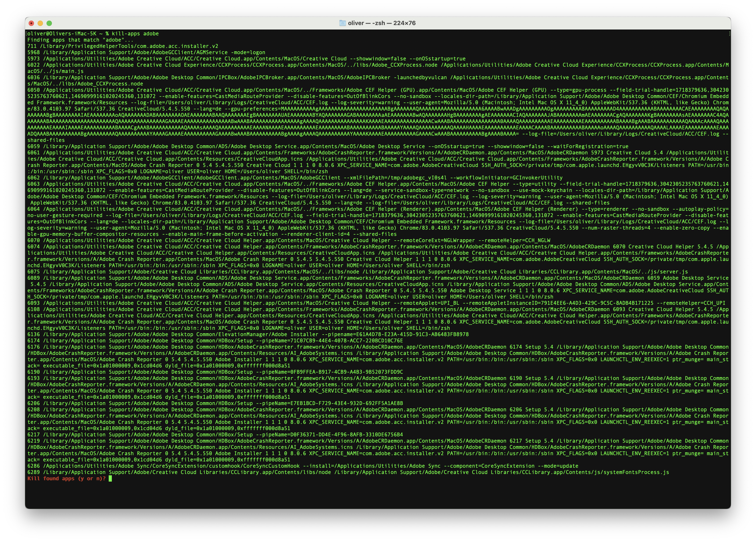The height and width of the screenshot is (542, 756).
Task: Minimize the Terminal with the yellow button
Action: (40, 23)
